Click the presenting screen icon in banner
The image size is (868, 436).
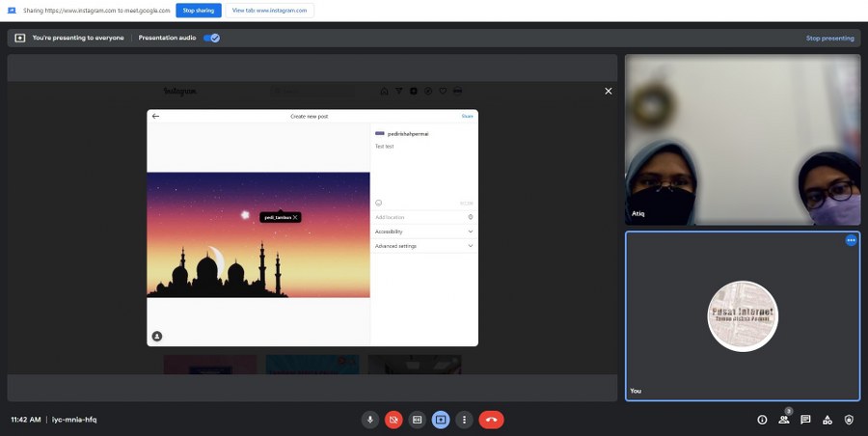point(20,39)
